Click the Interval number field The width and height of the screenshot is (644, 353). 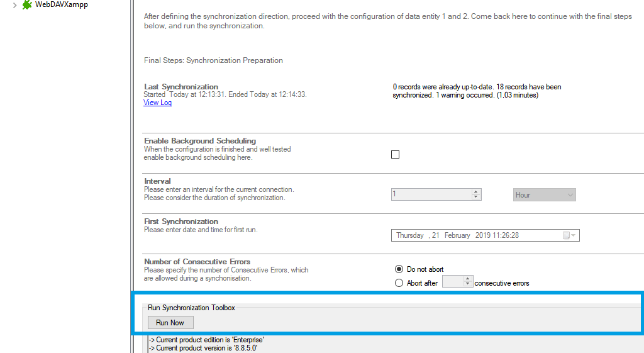tap(431, 195)
